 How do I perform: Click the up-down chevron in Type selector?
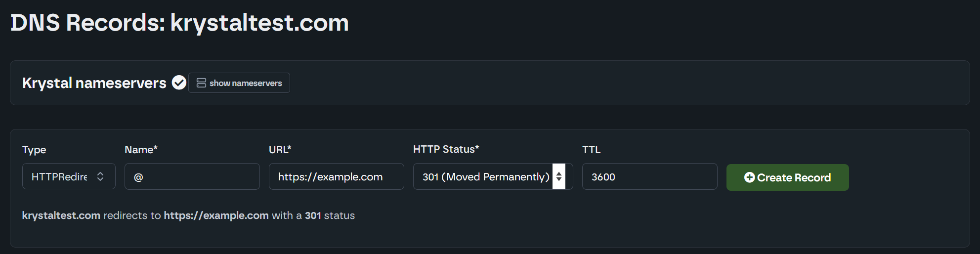(100, 176)
